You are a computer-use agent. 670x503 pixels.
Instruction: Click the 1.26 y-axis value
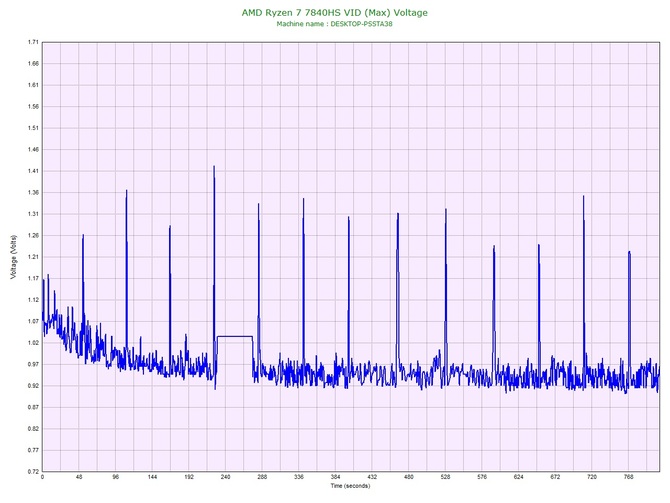[33, 235]
